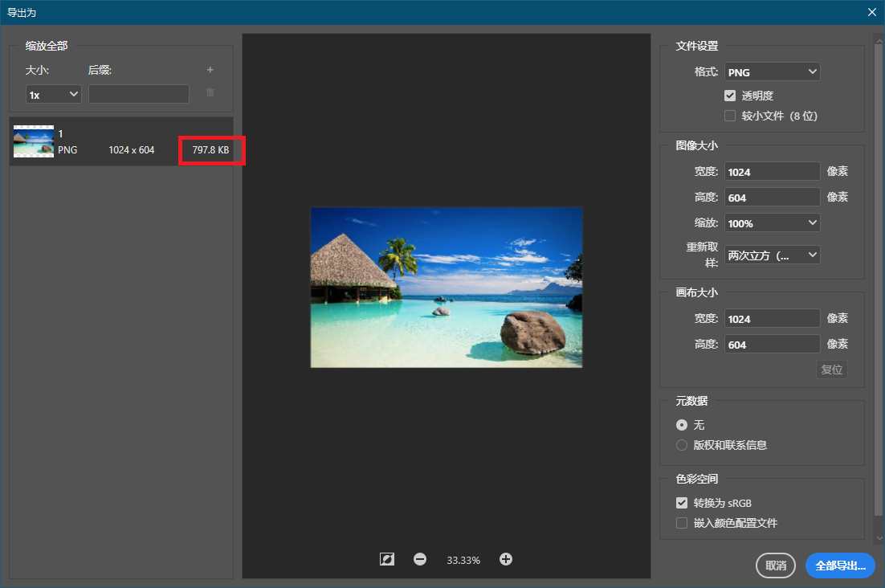Screen dimensions: 885x588
Task: Select the 无 metadata radio button
Action: (x=682, y=425)
